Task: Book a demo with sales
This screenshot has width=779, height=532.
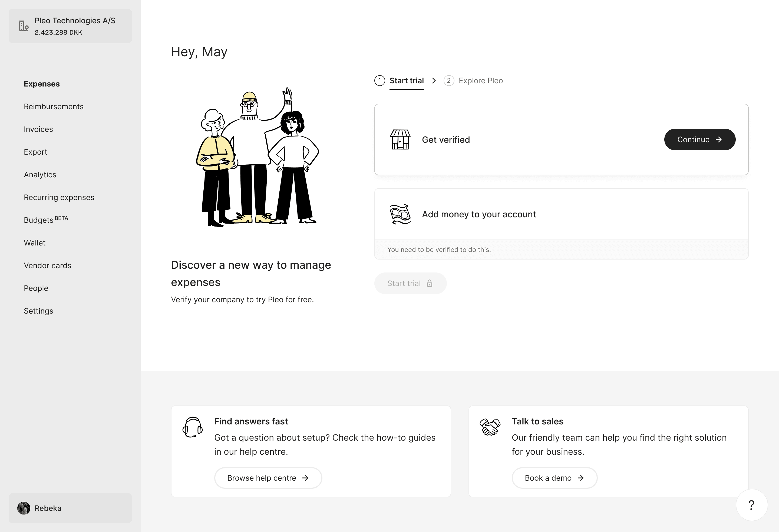Action: tap(554, 478)
